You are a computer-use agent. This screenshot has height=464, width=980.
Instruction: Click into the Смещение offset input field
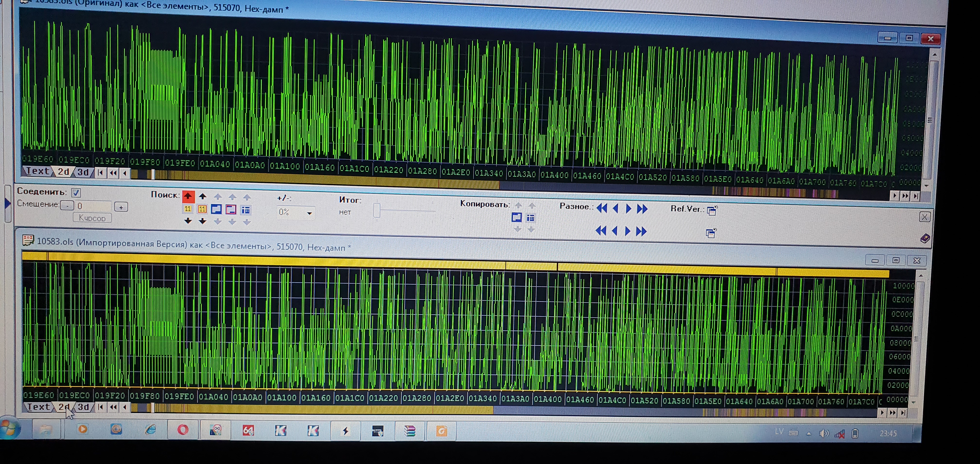pos(93,206)
